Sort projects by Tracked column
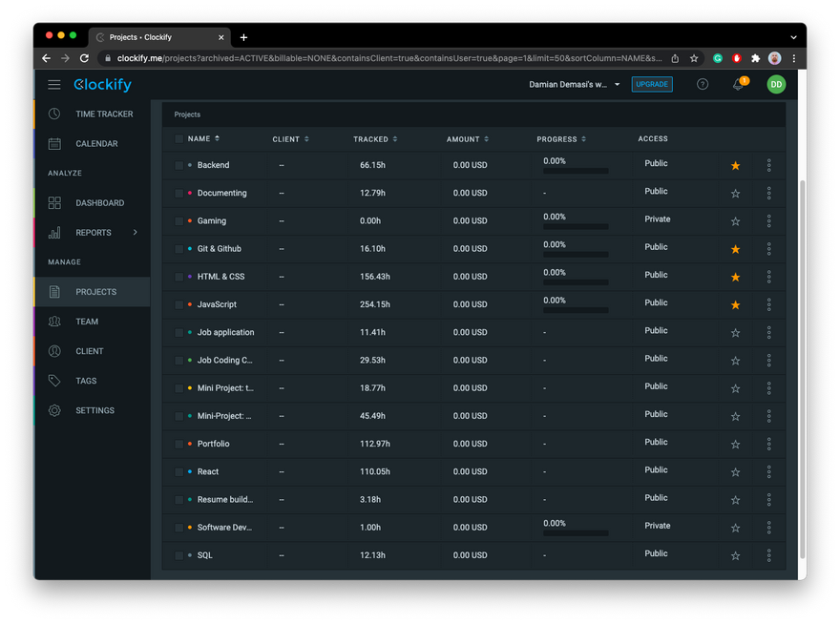840x624 pixels. pyautogui.click(x=374, y=139)
